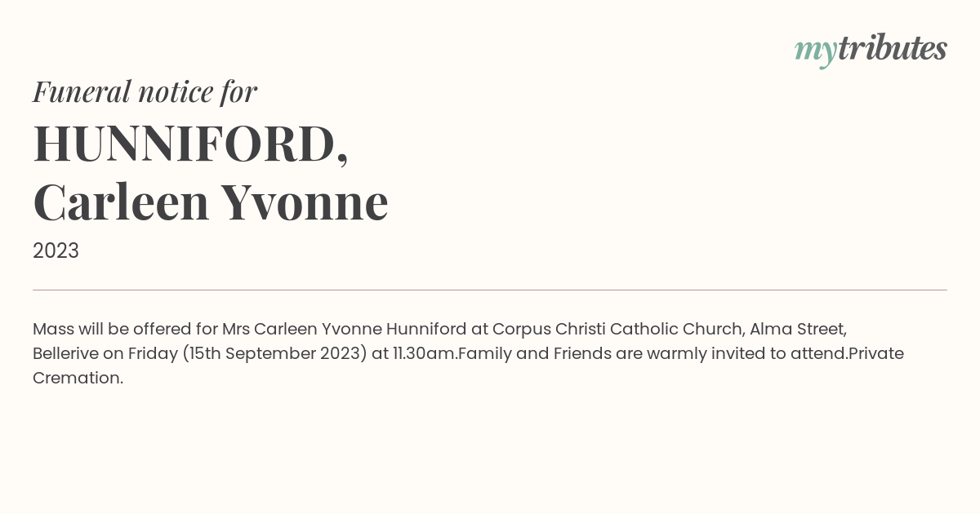980x514 pixels.
Task: Click the word "Friday" in the notice
Action: (152, 354)
